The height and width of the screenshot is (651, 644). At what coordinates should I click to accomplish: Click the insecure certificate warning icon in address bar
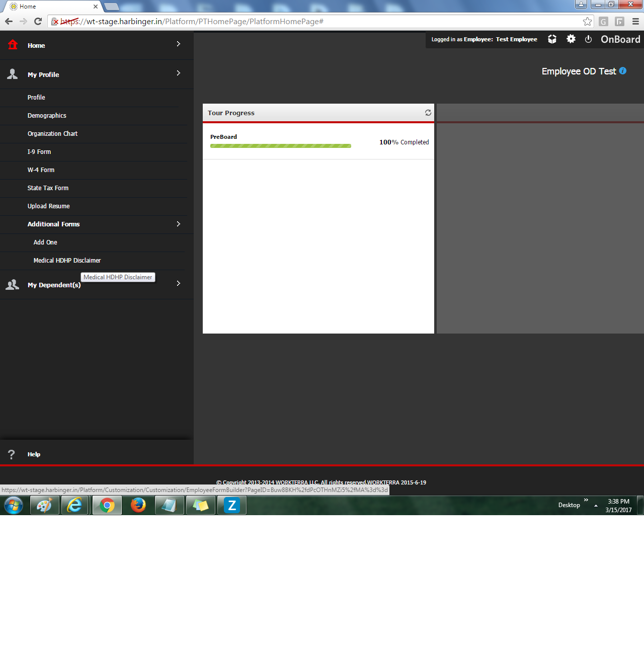click(x=55, y=21)
